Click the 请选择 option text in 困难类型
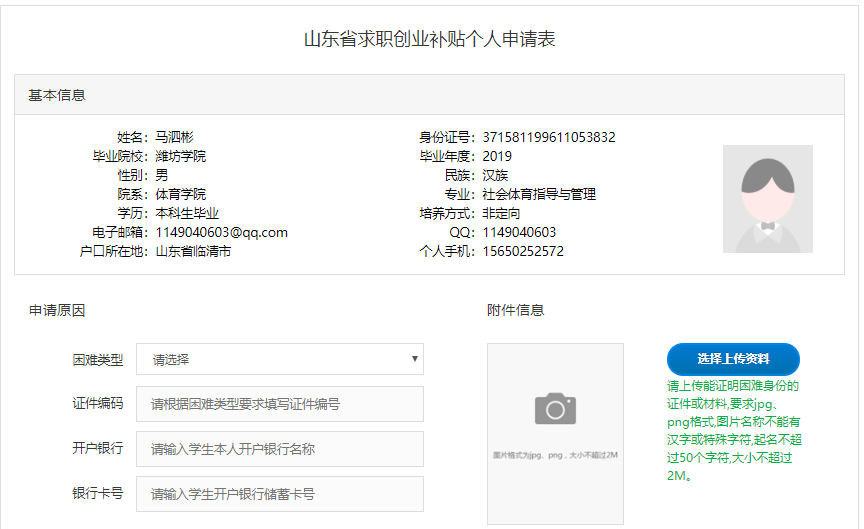 point(171,360)
